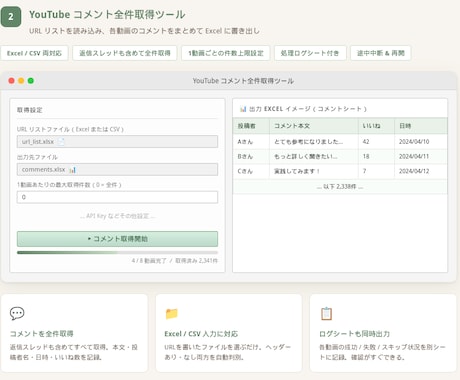Viewport: 460px width, 380px height.
Task: Click the Aさん cell
Action: (251, 142)
